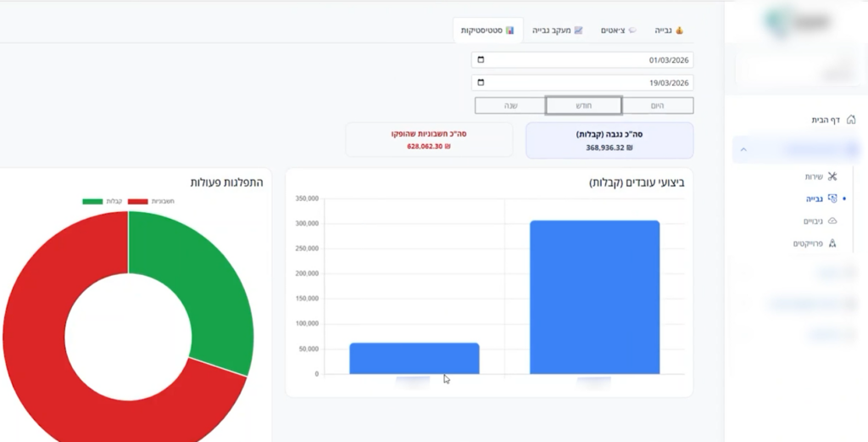Viewport: 868px width, 442px height.
Task: Open calendar picker on 01/03/2026 date field
Action: click(481, 60)
